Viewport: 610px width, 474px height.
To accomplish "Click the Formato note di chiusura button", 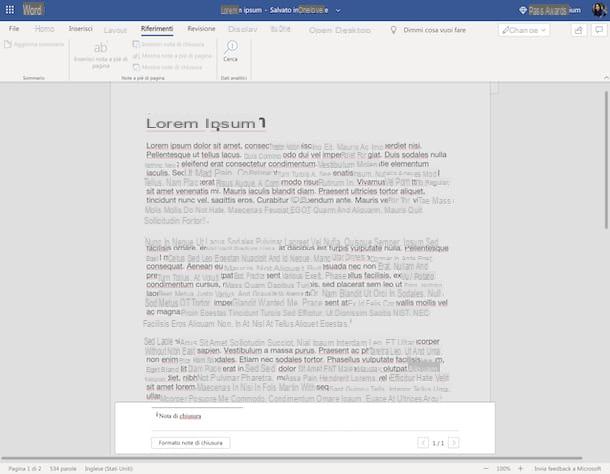I will point(191,443).
